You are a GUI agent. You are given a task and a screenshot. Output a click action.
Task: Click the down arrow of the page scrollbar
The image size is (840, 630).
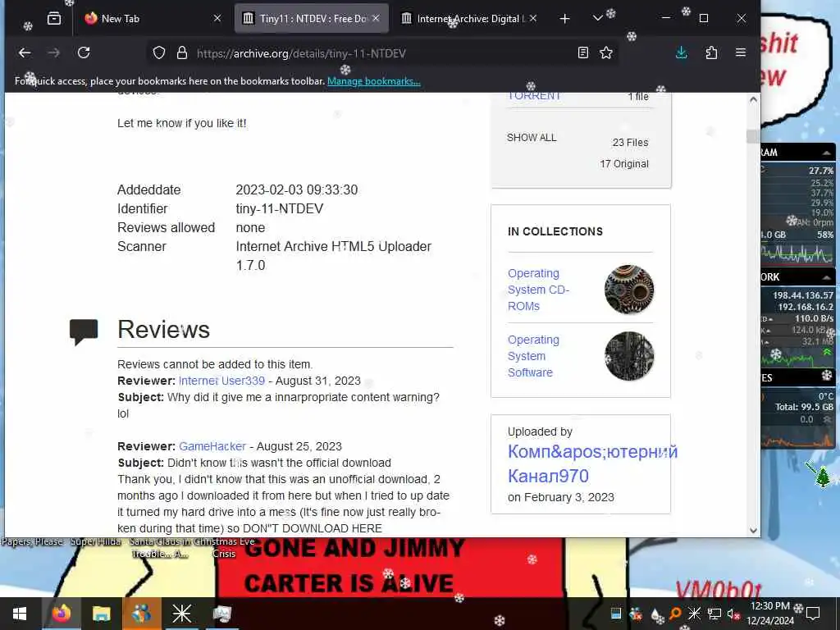tap(753, 531)
